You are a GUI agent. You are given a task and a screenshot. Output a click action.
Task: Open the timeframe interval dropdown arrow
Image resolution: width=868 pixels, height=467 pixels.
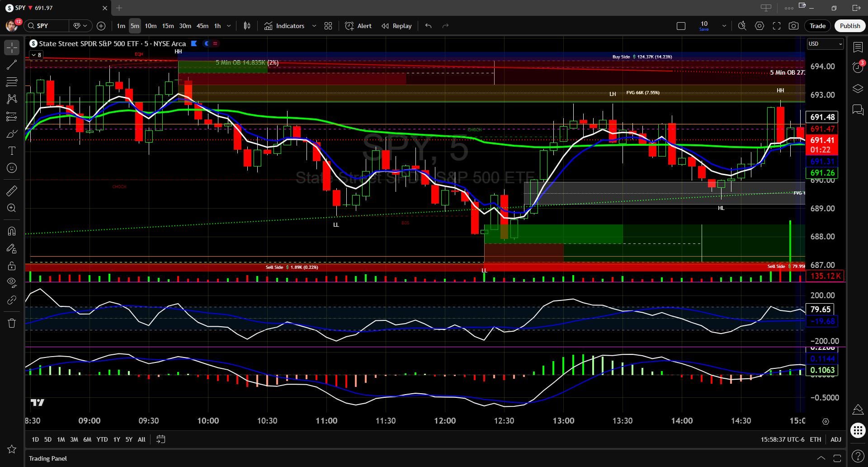click(x=229, y=26)
